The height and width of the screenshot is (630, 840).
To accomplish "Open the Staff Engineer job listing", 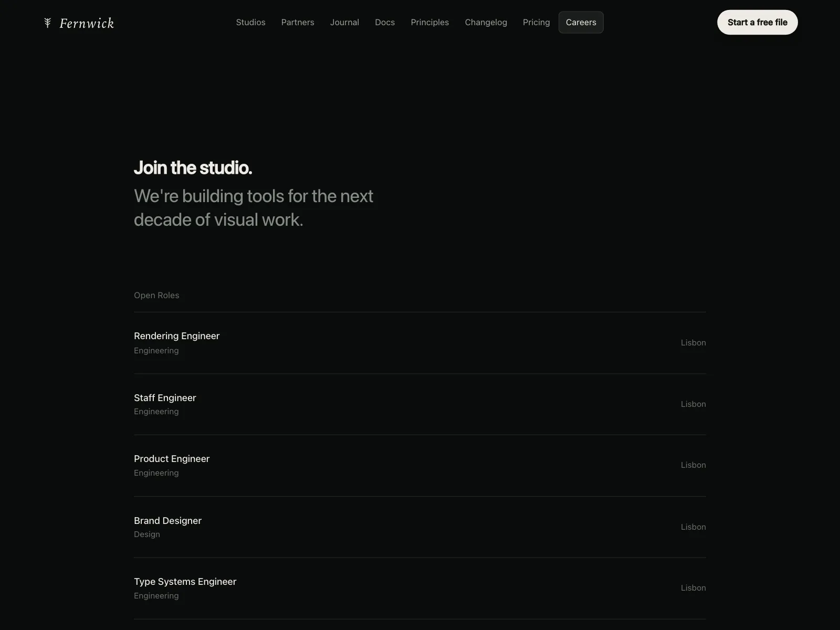I will (x=420, y=404).
